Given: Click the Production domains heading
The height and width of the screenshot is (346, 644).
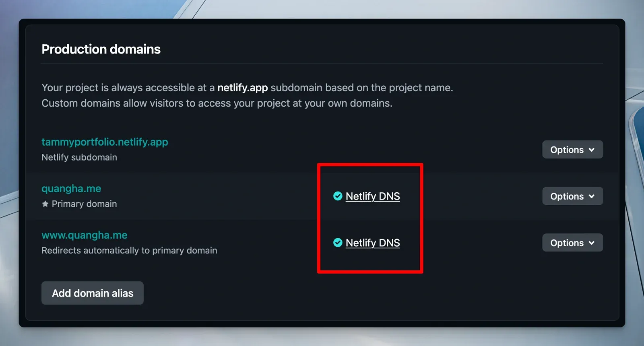Looking at the screenshot, I should 101,49.
